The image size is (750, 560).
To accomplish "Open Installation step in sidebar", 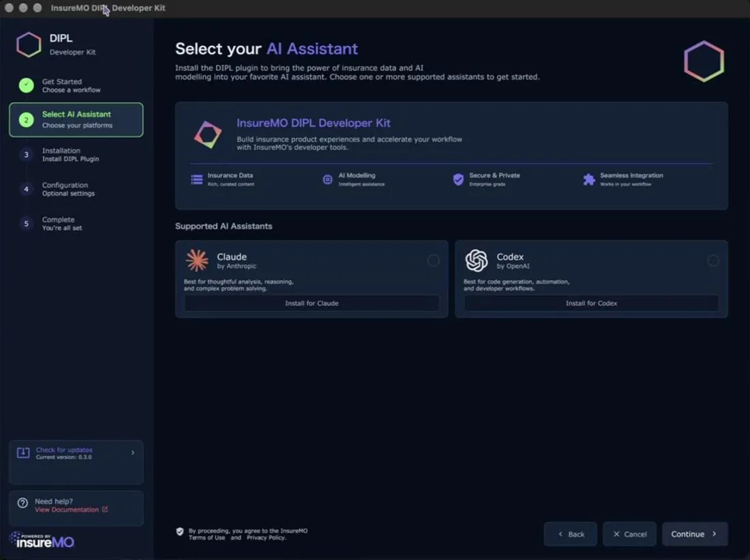I will pos(76,155).
